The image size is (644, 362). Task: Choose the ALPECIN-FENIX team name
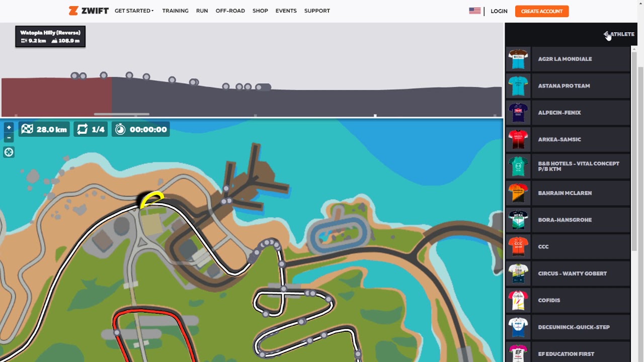click(x=559, y=113)
